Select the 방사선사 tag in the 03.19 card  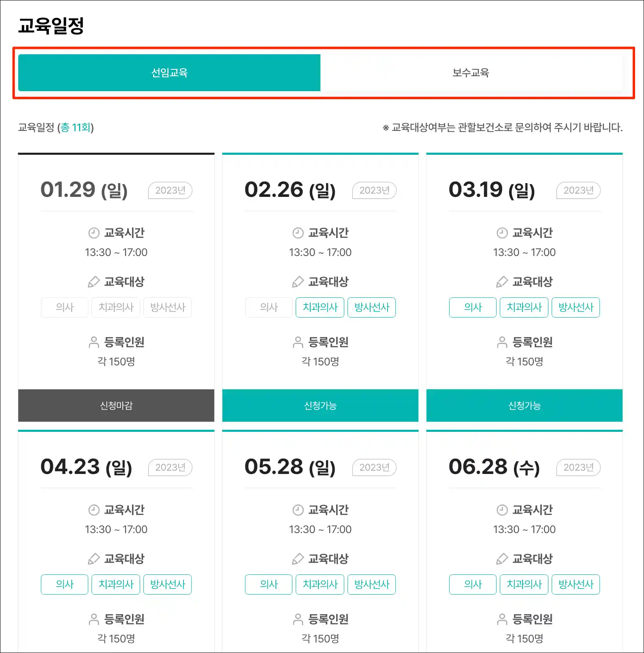pyautogui.click(x=576, y=307)
